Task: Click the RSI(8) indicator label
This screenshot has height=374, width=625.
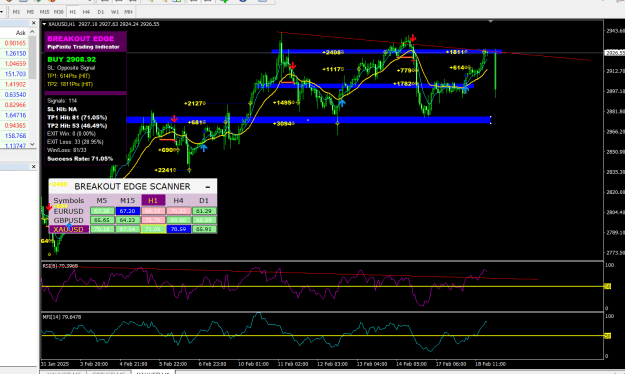Action: (x=61, y=266)
